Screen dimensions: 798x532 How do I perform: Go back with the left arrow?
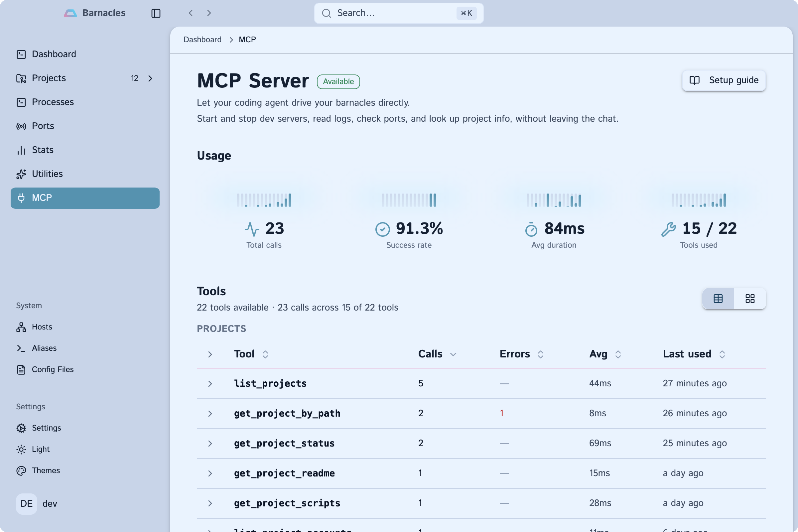(x=191, y=13)
